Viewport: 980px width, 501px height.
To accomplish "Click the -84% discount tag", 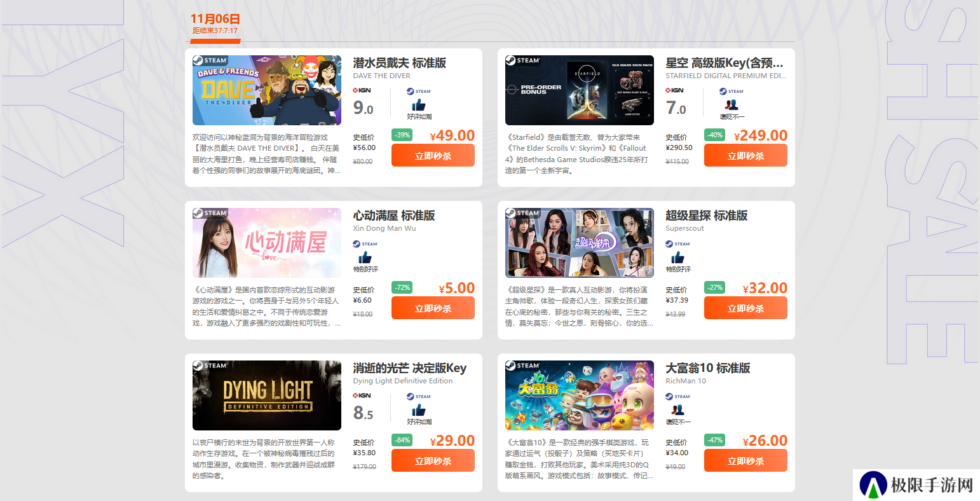I will pyautogui.click(x=402, y=440).
